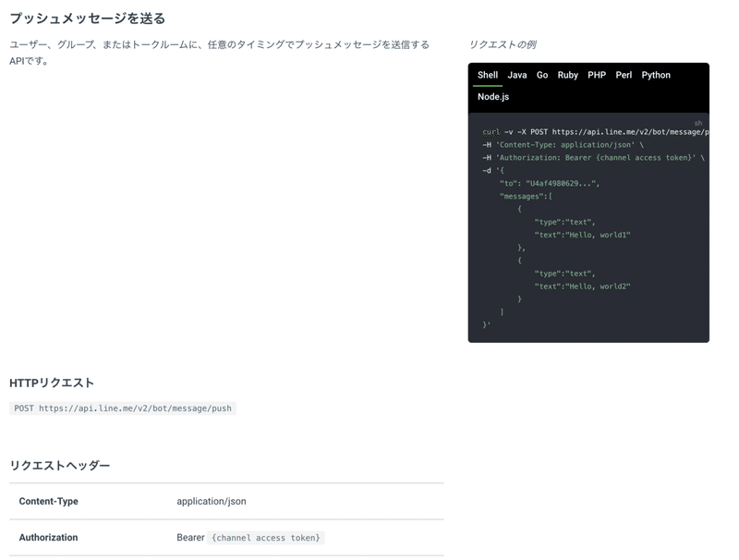This screenshot has height=560, width=739.
Task: Click the リクエストヘッダー section heading
Action: click(x=60, y=465)
